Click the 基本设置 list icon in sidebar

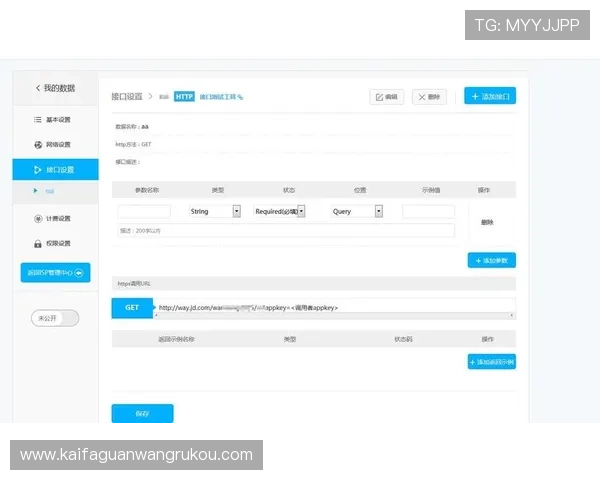tap(37, 120)
